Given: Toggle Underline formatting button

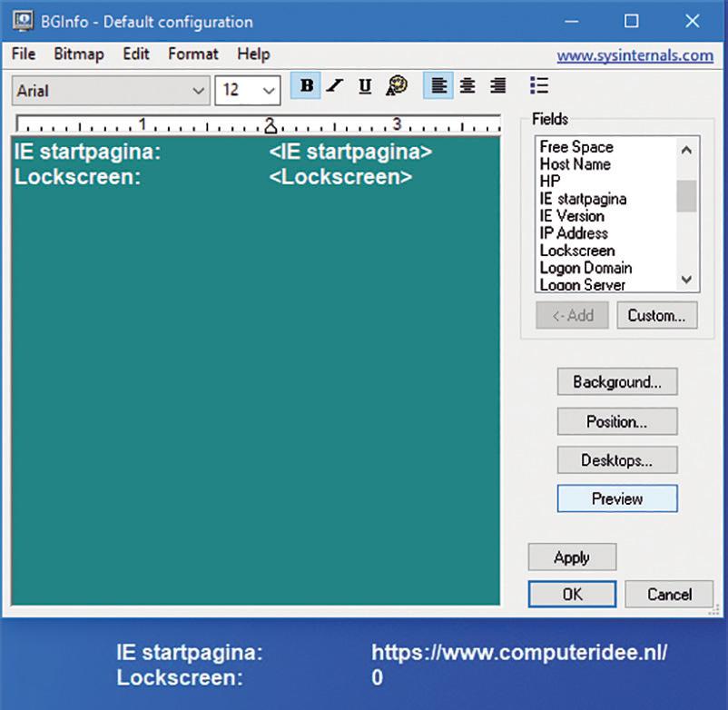Looking at the screenshot, I should [x=365, y=86].
